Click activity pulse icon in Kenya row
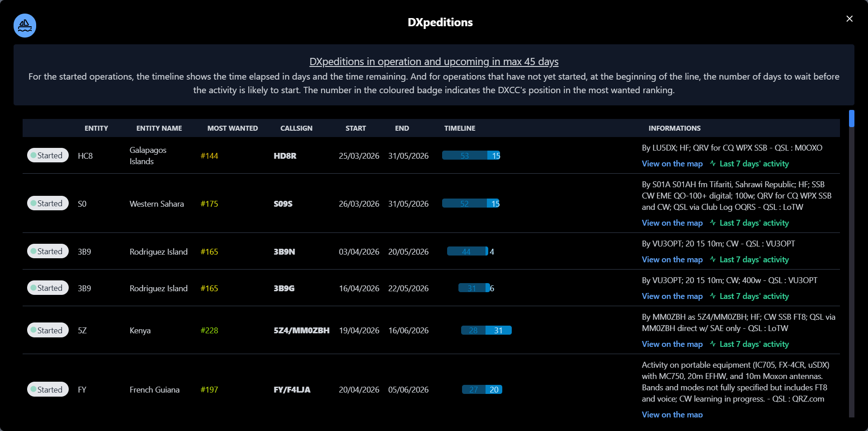The width and height of the screenshot is (868, 431). [713, 344]
